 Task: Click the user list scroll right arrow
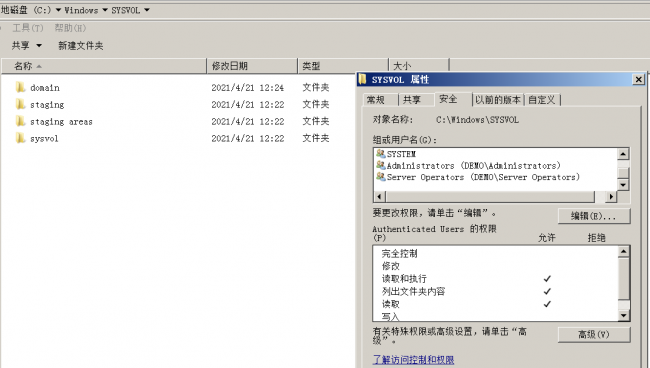pyautogui.click(x=611, y=196)
